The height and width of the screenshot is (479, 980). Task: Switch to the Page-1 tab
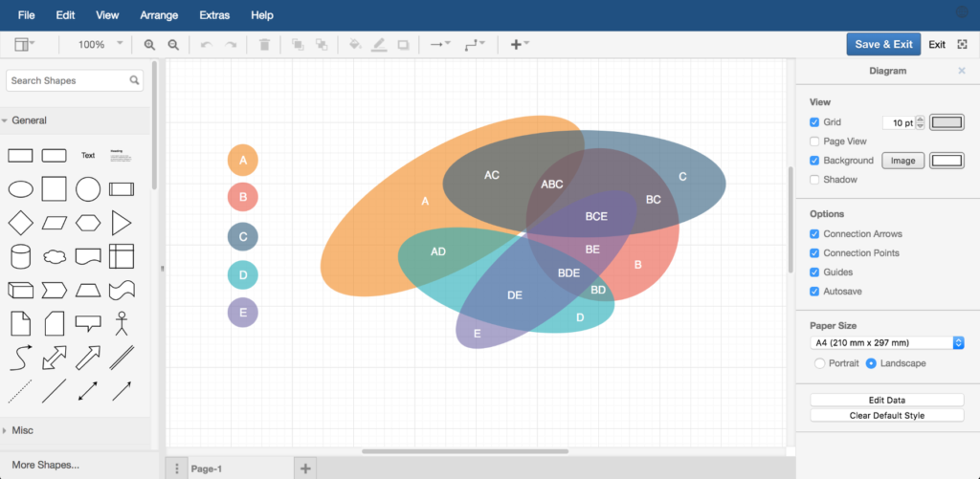pyautogui.click(x=207, y=468)
